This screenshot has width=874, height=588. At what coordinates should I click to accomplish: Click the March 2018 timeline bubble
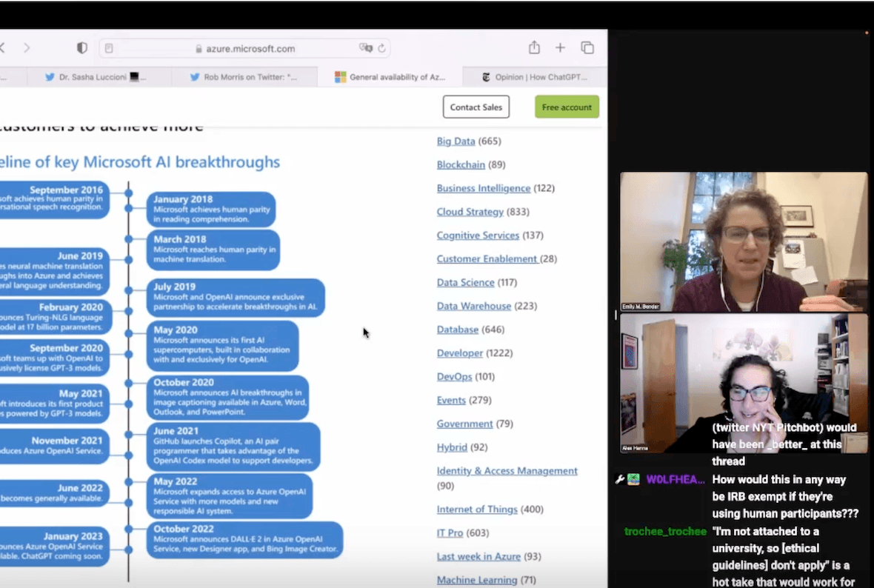pyautogui.click(x=213, y=250)
